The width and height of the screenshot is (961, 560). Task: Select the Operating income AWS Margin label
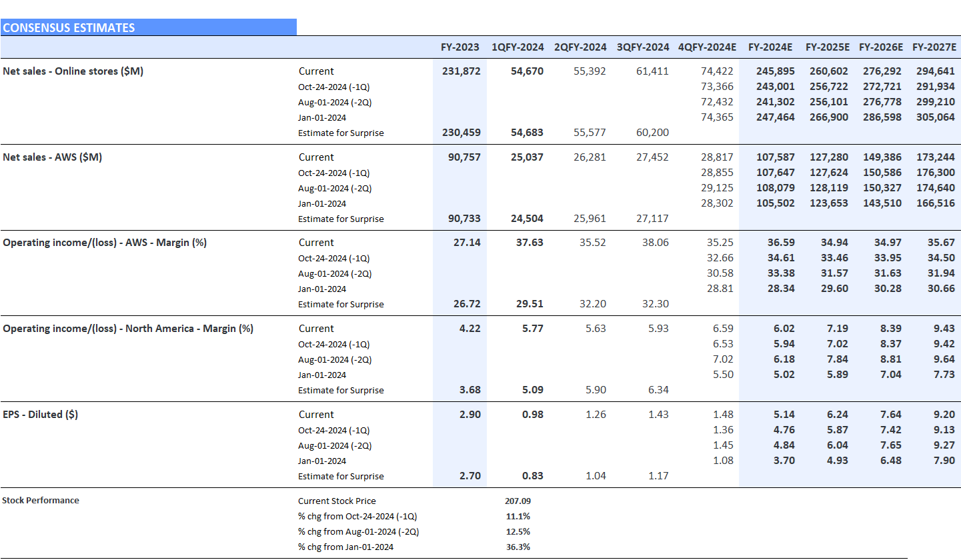pos(105,243)
